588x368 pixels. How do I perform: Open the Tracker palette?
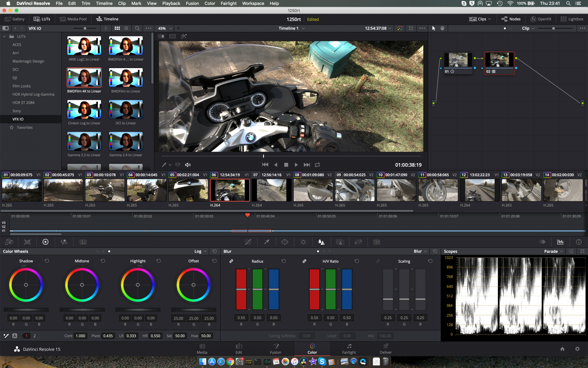pyautogui.click(x=303, y=242)
